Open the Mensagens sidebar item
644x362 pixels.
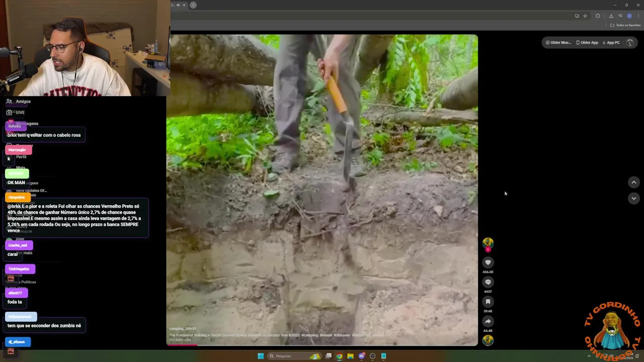click(x=27, y=124)
